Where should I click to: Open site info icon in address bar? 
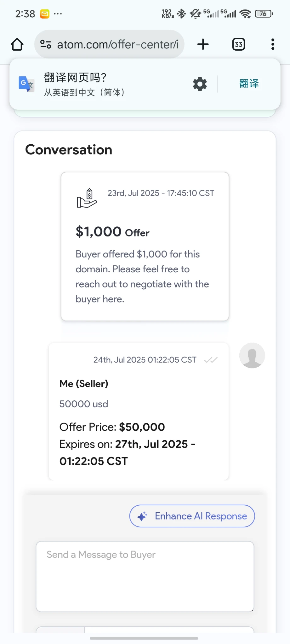click(46, 44)
